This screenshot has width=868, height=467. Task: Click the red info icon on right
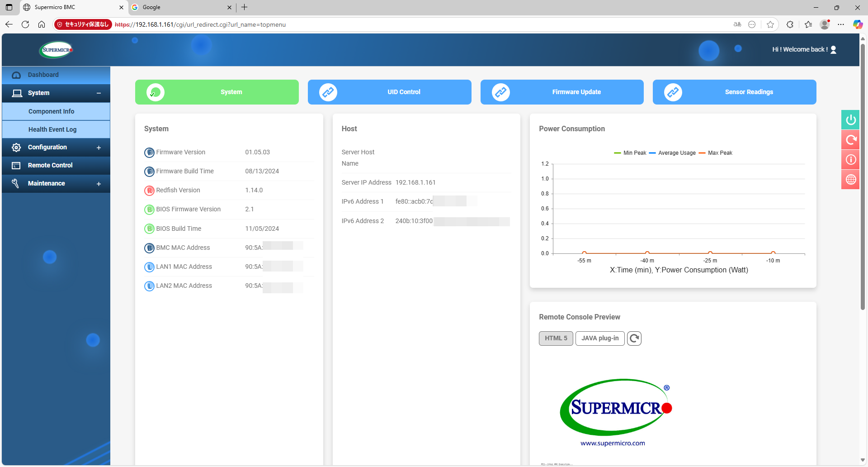click(x=850, y=160)
